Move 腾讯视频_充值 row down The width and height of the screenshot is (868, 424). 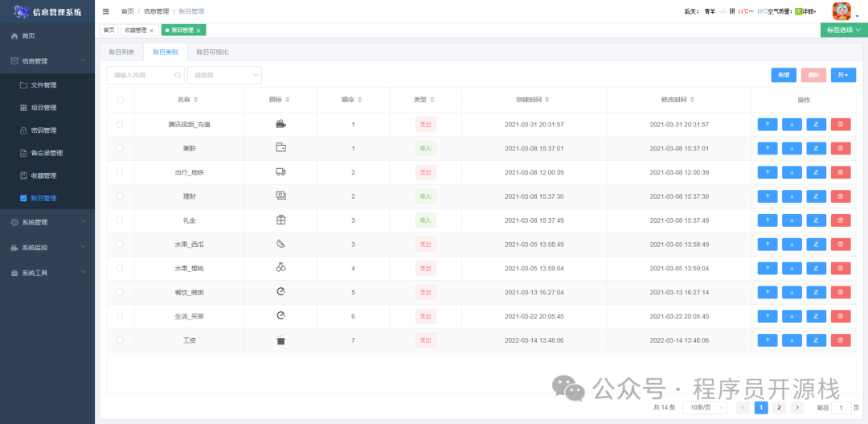(x=792, y=125)
